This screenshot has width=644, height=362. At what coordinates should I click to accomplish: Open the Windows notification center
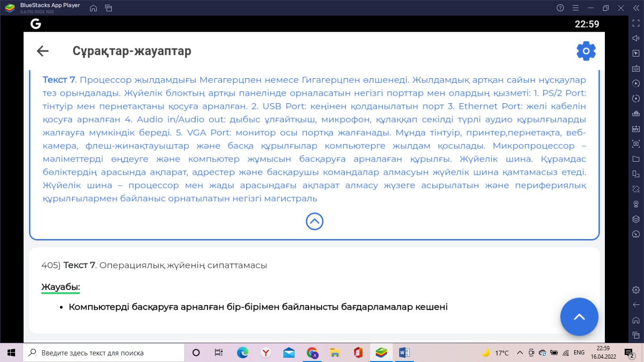(629, 353)
